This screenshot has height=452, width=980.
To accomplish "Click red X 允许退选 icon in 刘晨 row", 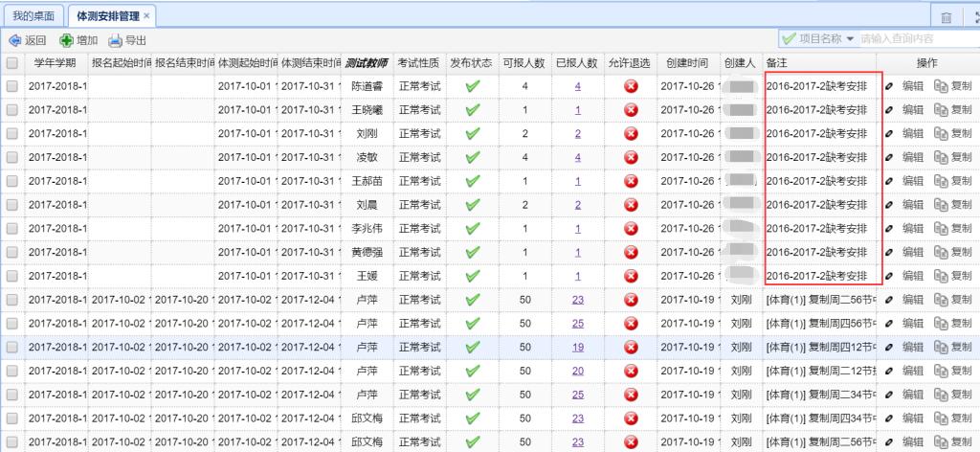I will click(630, 205).
